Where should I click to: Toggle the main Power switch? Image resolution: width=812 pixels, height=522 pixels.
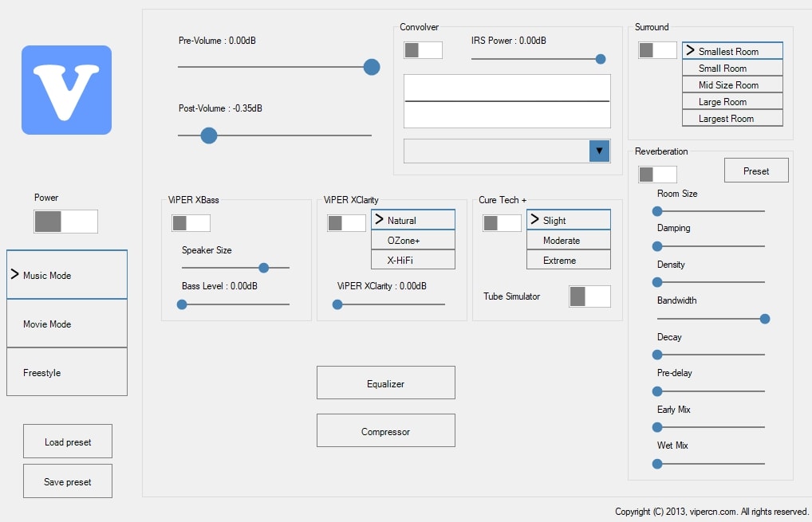pos(65,222)
